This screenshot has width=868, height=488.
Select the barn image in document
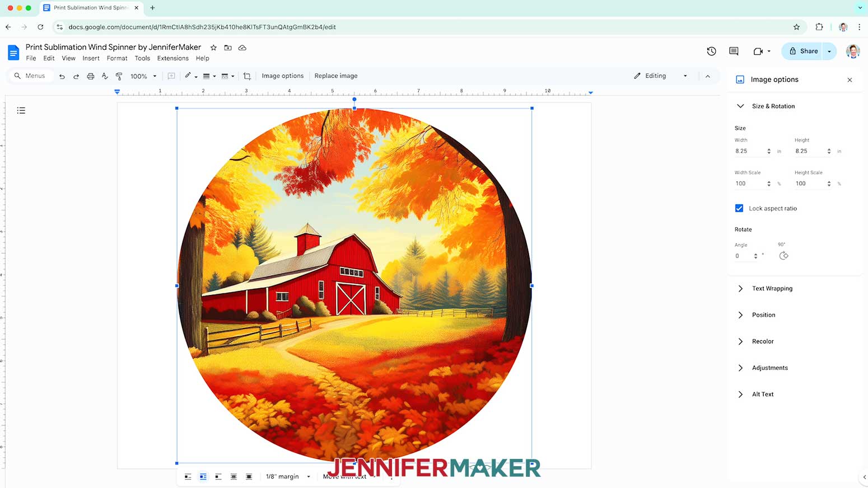coord(354,285)
